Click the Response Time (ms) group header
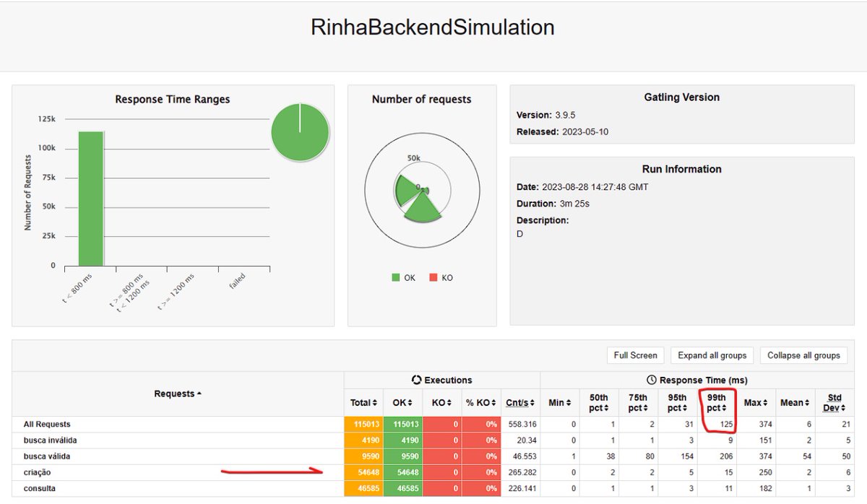The height and width of the screenshot is (504, 867). point(696,380)
